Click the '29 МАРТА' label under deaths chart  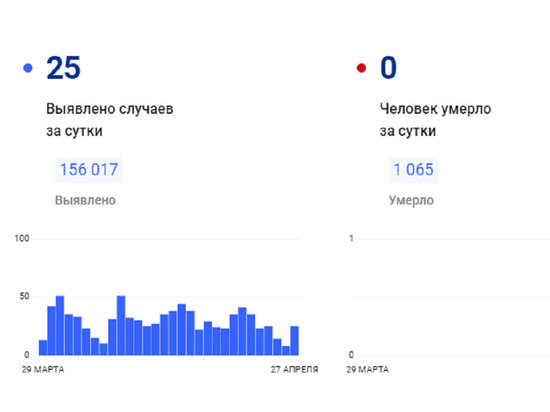tap(368, 369)
